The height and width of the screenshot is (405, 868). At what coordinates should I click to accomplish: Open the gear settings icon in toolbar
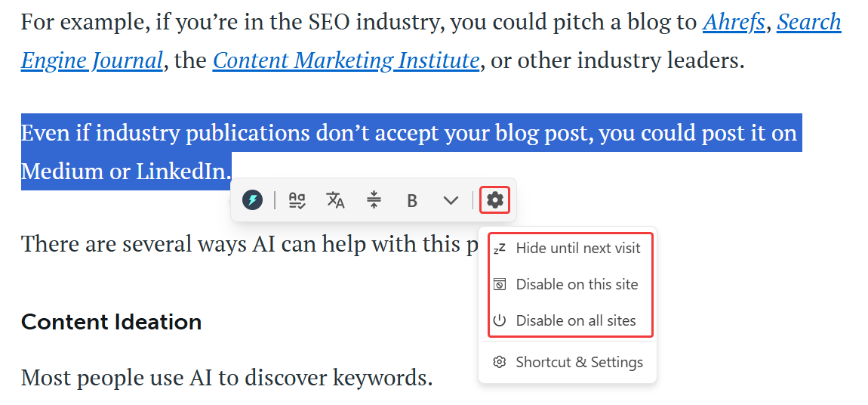point(495,200)
